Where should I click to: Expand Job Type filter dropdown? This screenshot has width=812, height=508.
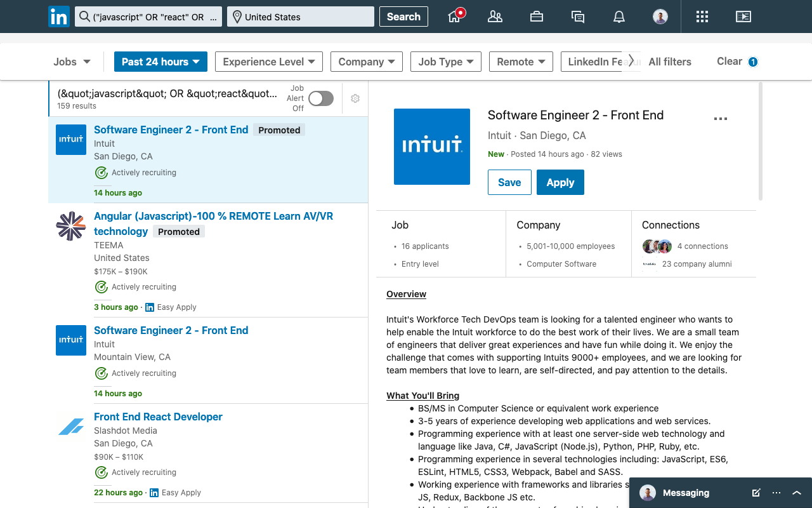coord(446,62)
